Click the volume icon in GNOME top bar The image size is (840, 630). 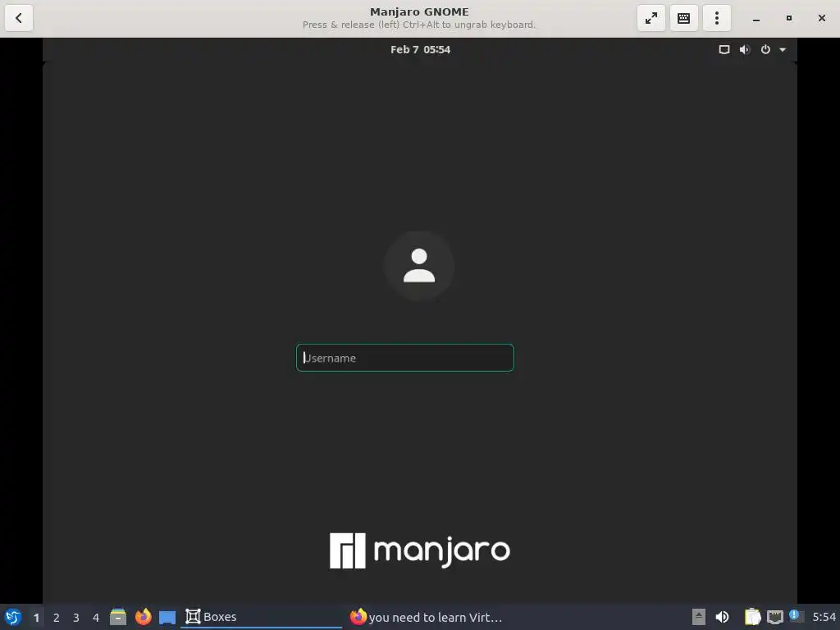point(745,50)
